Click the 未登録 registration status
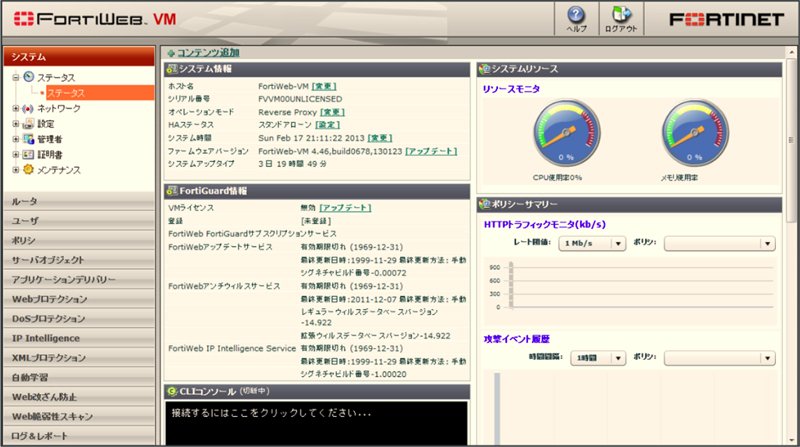The height and width of the screenshot is (447, 800). click(316, 221)
